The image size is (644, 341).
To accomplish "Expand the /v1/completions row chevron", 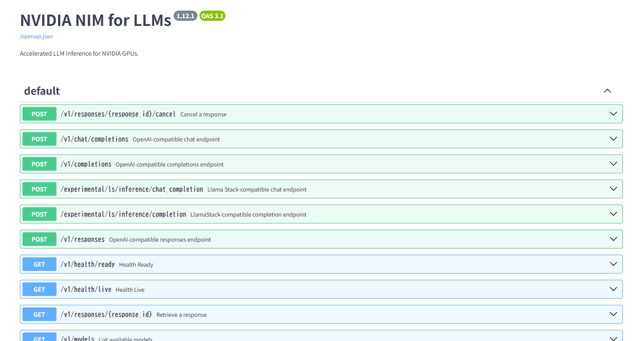I will click(613, 164).
